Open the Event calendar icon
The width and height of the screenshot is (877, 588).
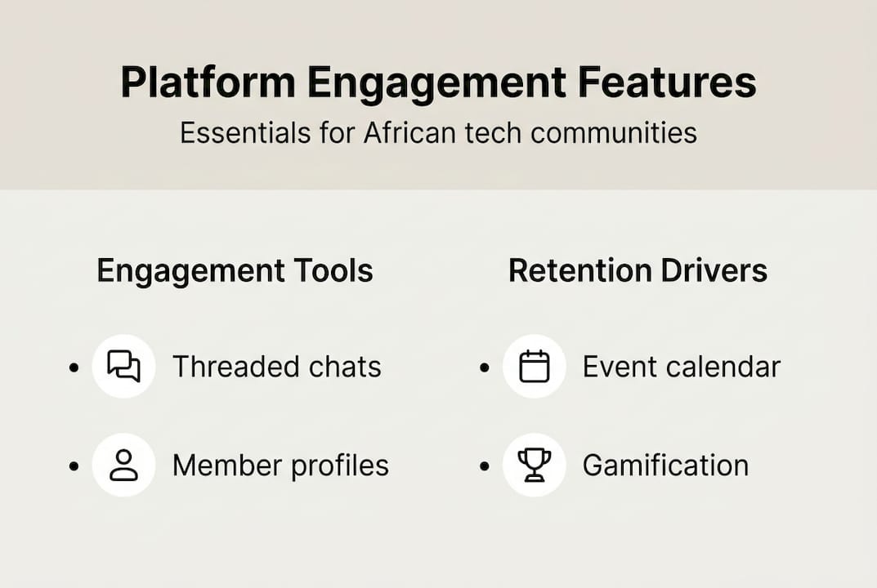point(535,366)
